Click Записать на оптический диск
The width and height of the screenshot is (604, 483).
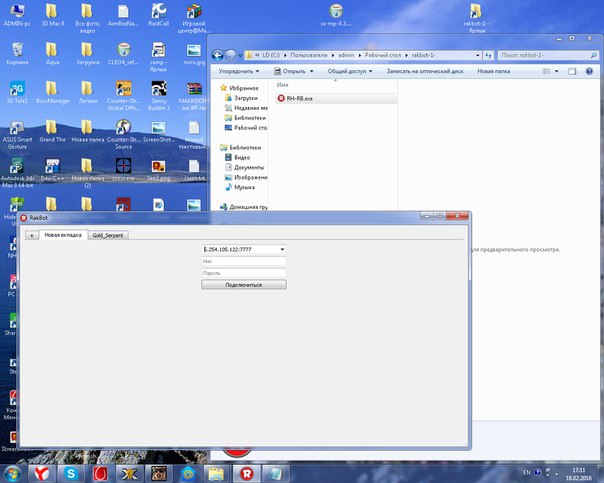(425, 71)
